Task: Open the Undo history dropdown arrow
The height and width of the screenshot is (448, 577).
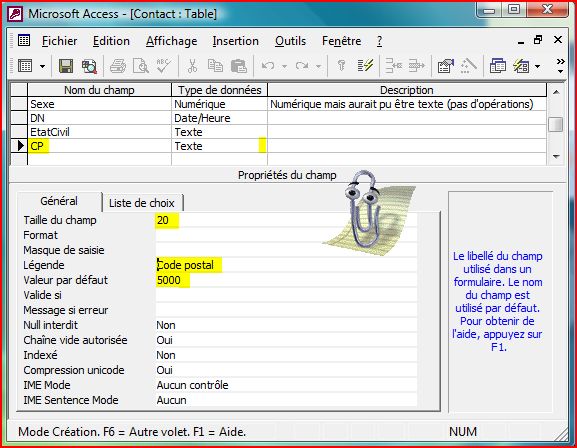Action: (284, 67)
